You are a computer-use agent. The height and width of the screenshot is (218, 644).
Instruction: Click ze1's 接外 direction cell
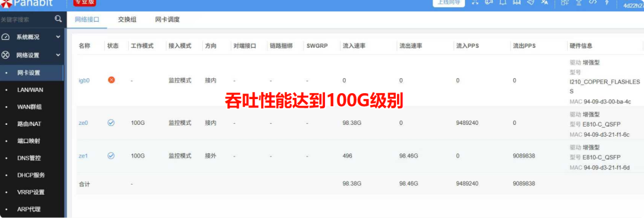tap(210, 156)
